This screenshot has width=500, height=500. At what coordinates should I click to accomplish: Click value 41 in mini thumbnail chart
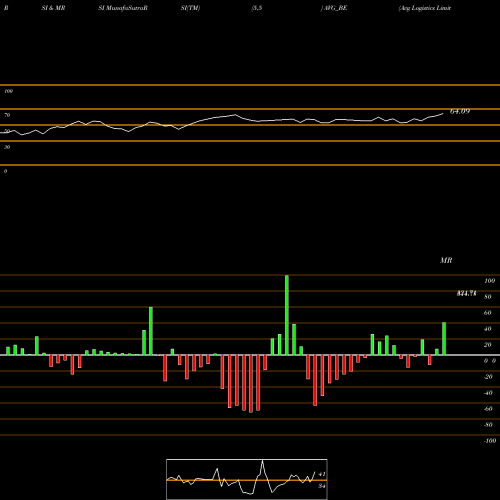[321, 474]
